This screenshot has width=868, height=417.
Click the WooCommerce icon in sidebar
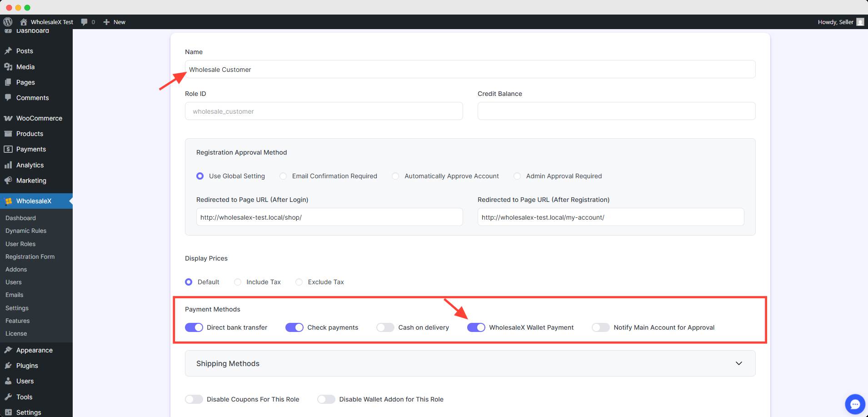click(8, 118)
